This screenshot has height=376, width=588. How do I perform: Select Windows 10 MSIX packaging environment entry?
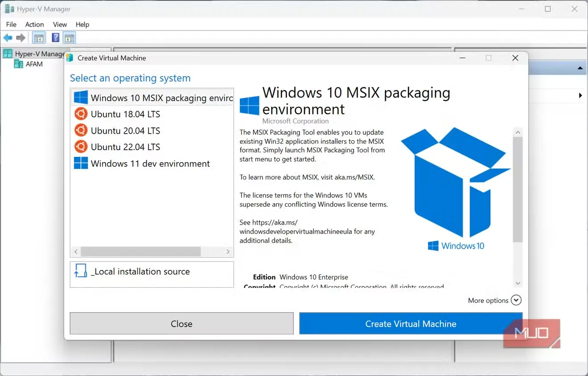tap(152, 98)
